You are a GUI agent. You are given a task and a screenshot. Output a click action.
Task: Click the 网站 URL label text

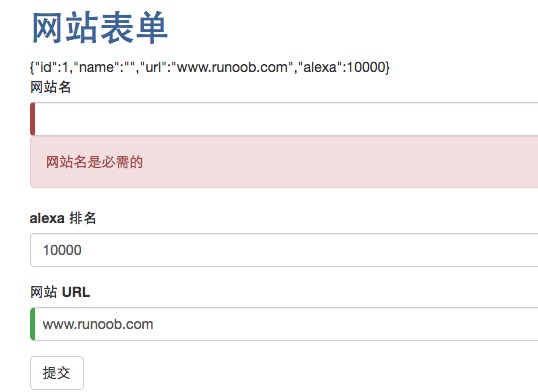[60, 292]
